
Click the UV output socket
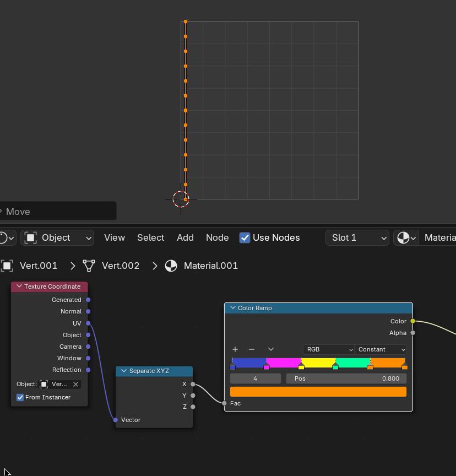(88, 323)
